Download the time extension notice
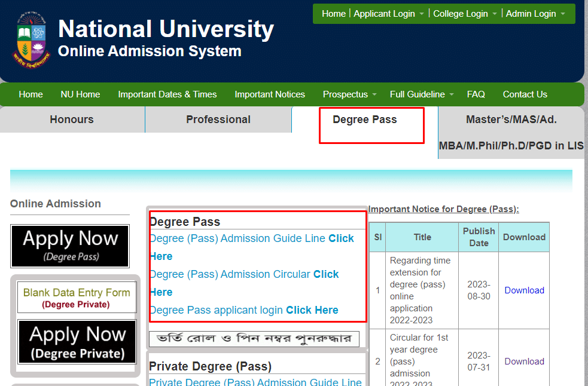The width and height of the screenshot is (588, 386). (x=524, y=290)
